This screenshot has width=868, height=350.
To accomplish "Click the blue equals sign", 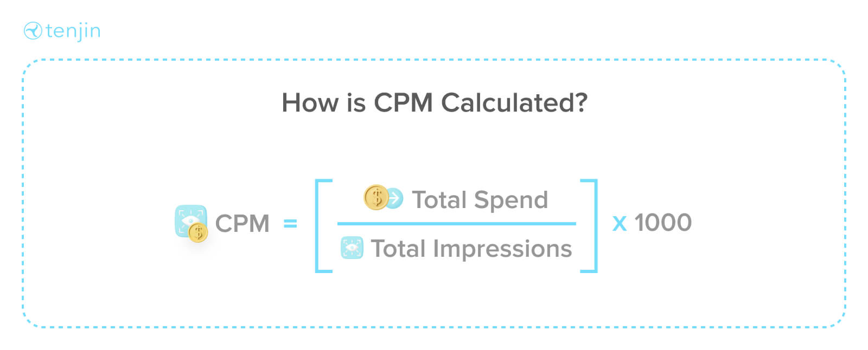I will click(x=290, y=223).
